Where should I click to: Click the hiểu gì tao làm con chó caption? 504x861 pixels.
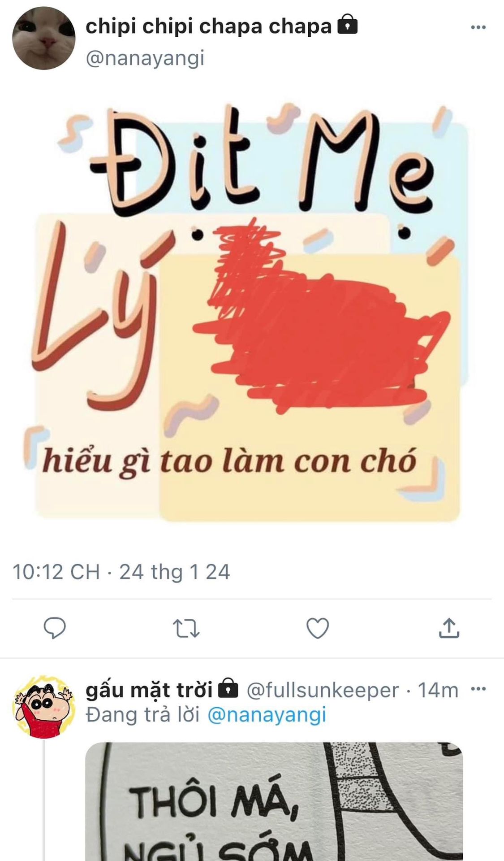pos(229,461)
